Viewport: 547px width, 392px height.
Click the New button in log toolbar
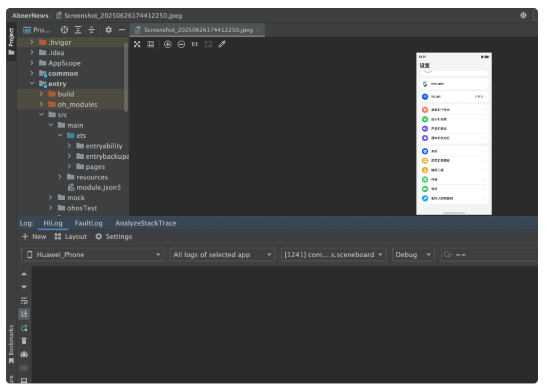34,236
